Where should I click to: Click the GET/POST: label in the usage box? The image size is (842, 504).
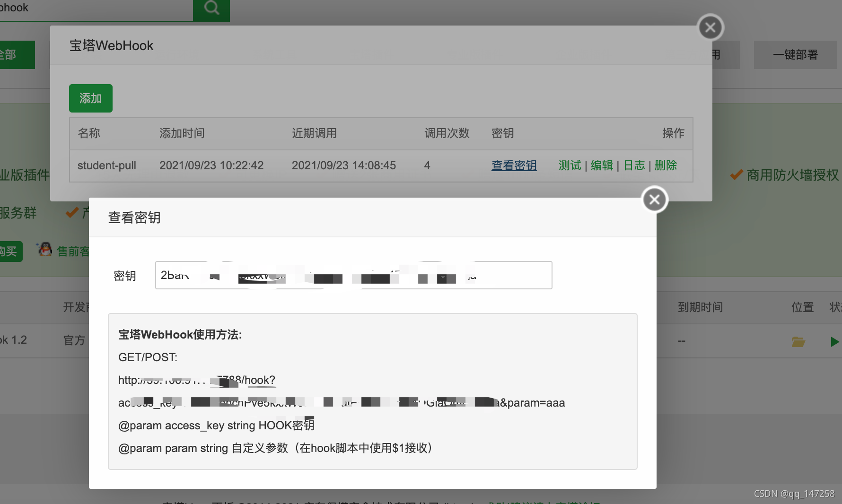pyautogui.click(x=148, y=357)
